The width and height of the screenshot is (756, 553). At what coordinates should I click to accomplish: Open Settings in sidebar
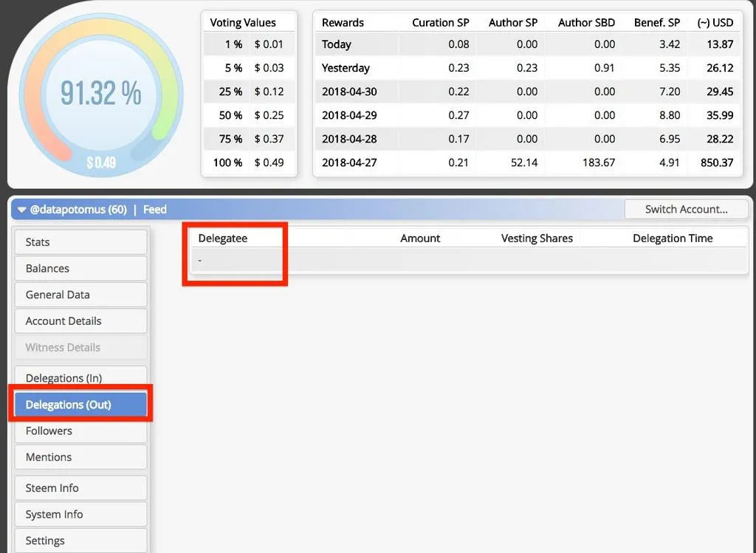point(80,540)
